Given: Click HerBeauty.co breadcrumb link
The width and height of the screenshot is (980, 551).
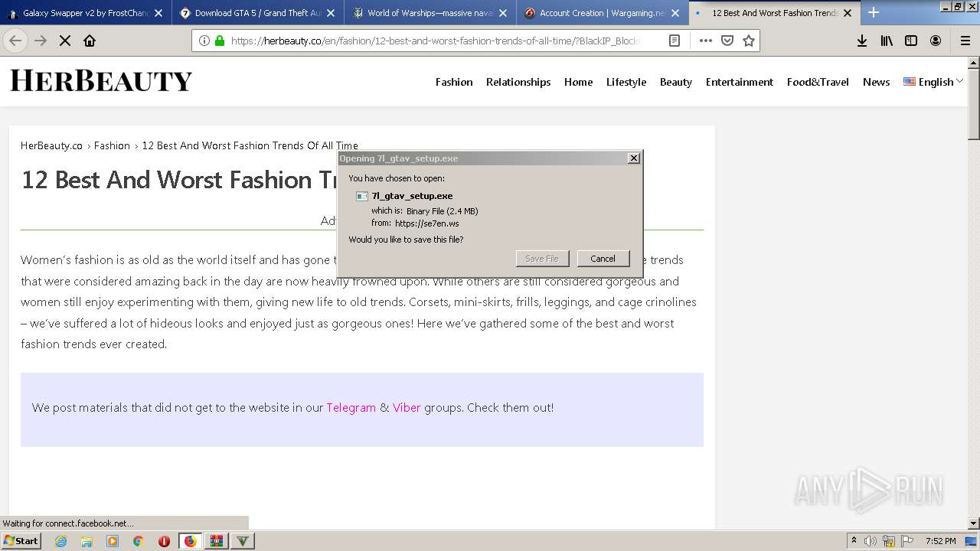Looking at the screenshot, I should 51,145.
